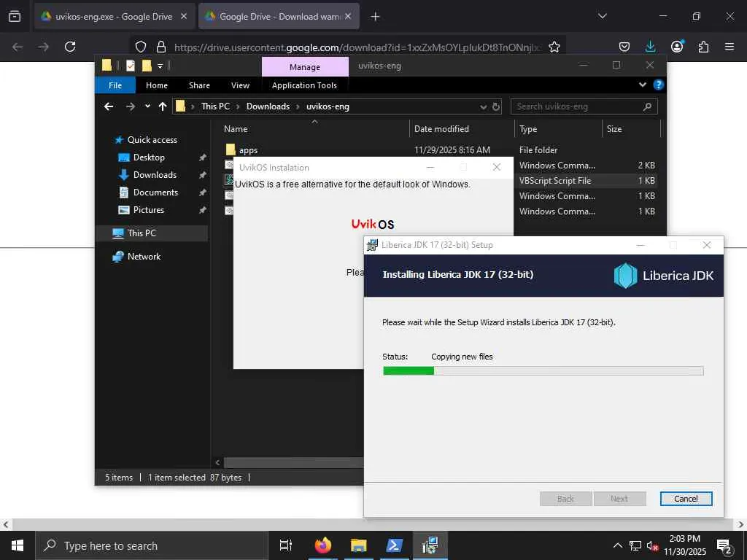Open the Windows Start menu

(18, 545)
